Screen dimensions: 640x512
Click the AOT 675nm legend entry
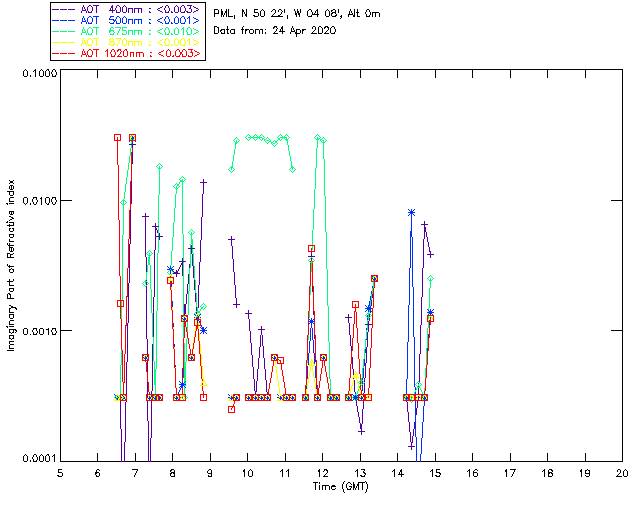pos(127,31)
